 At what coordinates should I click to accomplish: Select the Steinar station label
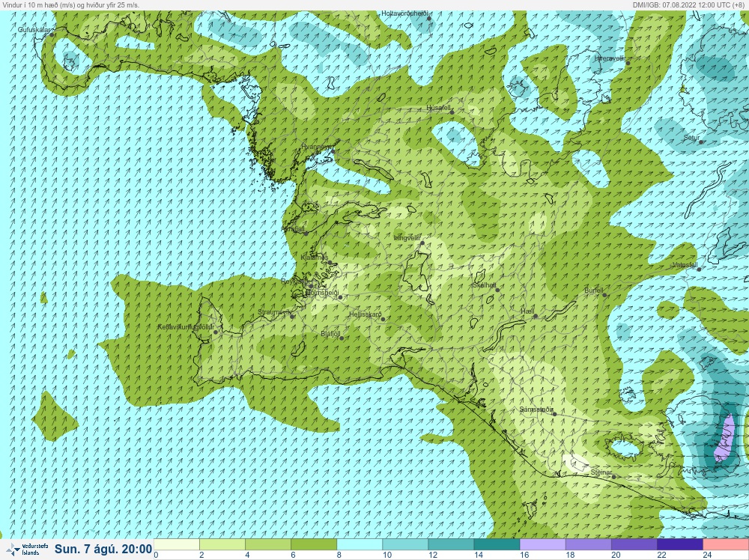[601, 472]
